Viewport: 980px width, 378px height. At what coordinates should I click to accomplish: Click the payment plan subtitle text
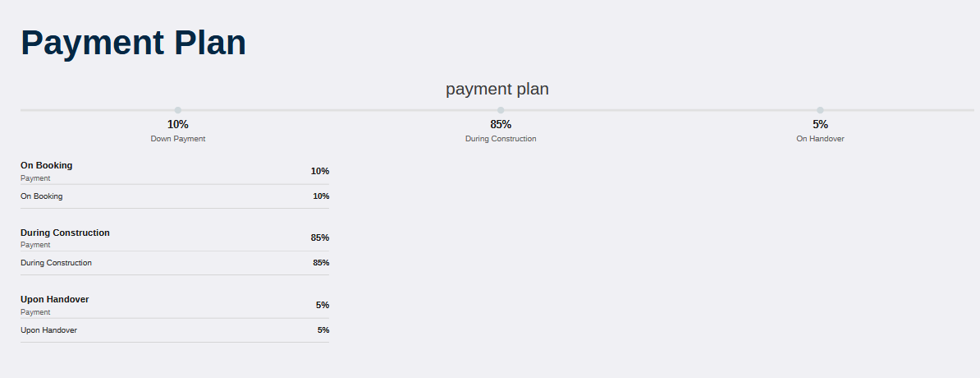click(497, 89)
